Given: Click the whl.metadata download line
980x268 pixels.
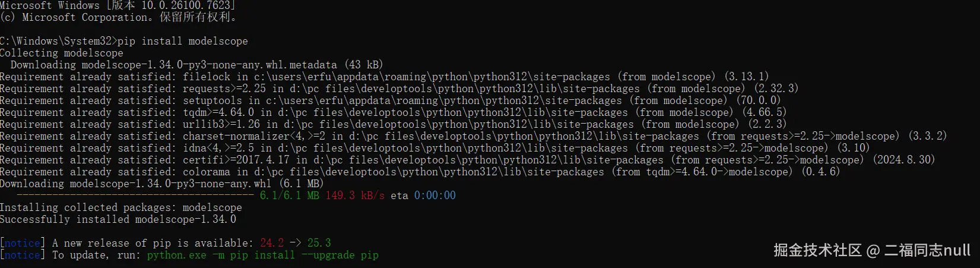Looking at the screenshot, I should click(x=196, y=65).
